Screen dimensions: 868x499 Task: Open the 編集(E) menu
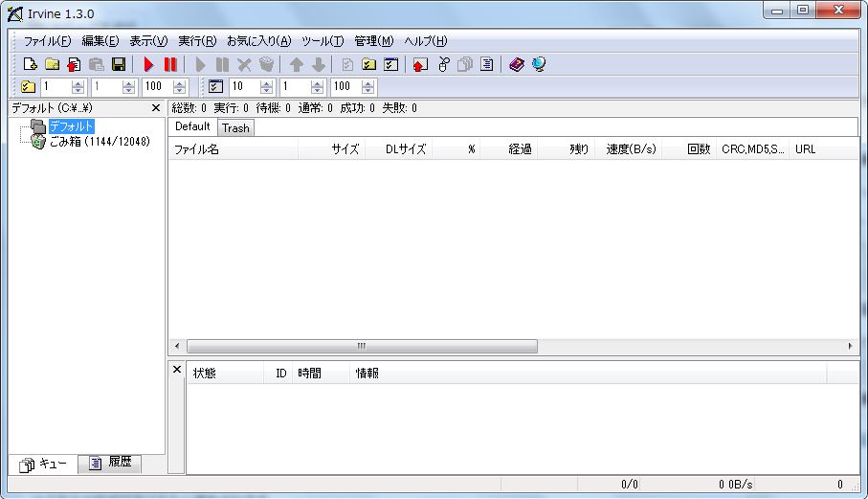pyautogui.click(x=100, y=41)
